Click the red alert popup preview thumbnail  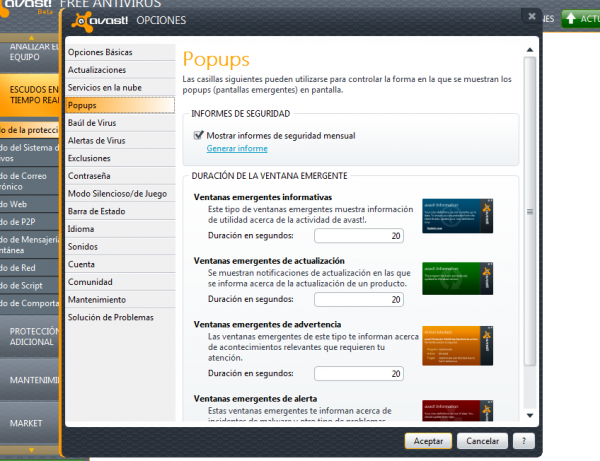coord(457,411)
